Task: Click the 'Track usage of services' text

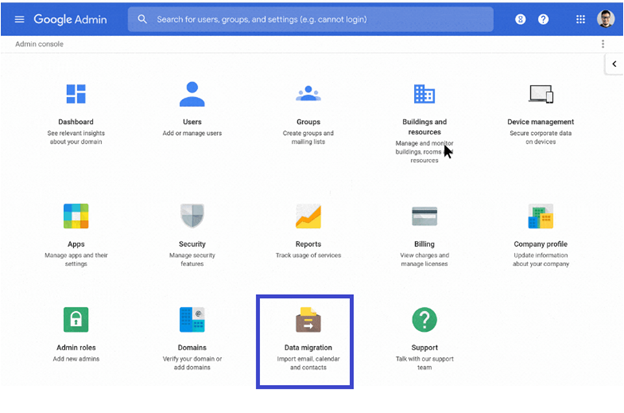Action: pyautogui.click(x=308, y=255)
